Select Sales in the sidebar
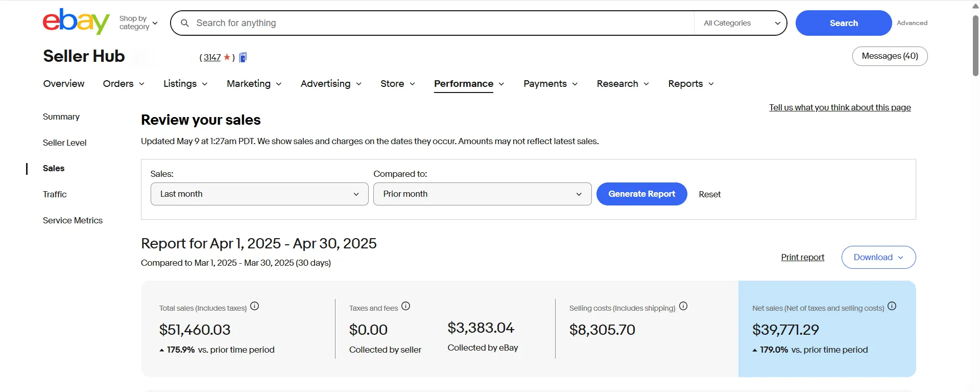Viewport: 980px width, 392px height. point(54,168)
